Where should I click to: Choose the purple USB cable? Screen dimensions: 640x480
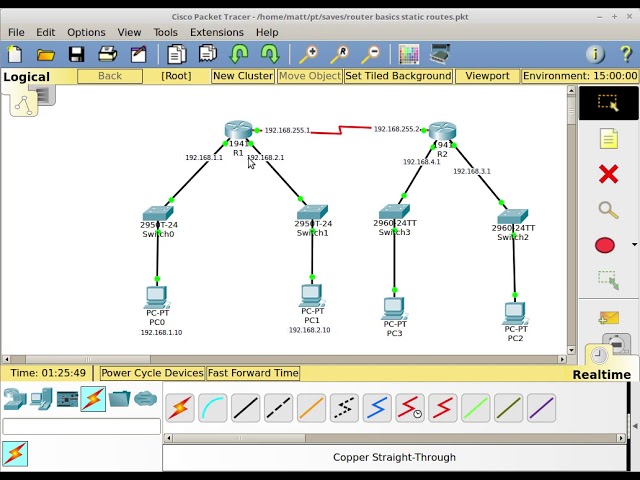pyautogui.click(x=542, y=408)
